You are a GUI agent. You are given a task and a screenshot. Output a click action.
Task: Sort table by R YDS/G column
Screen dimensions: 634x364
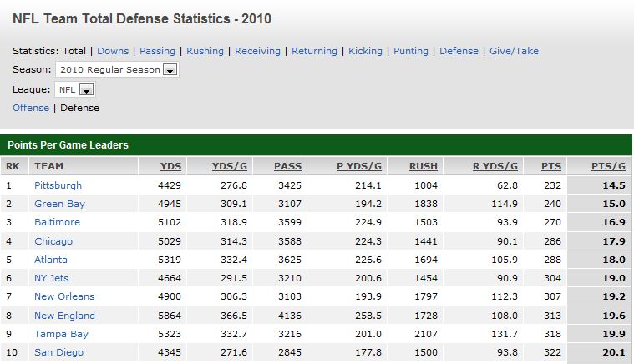click(x=495, y=166)
